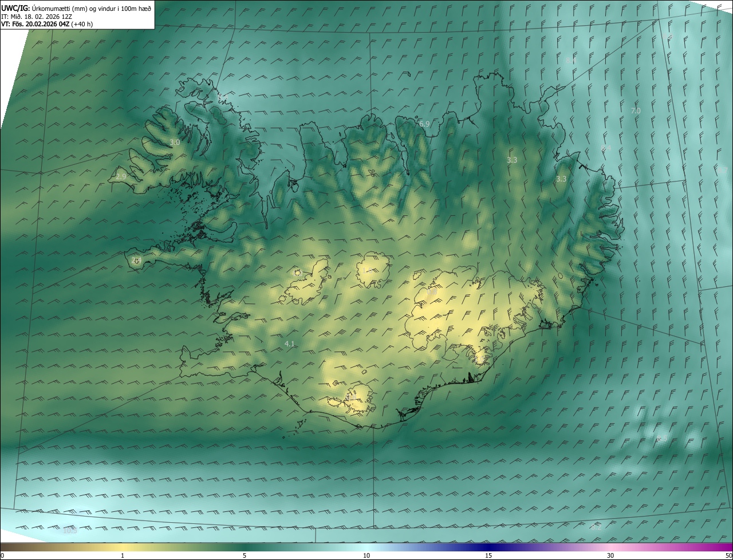Click the '2.9' value on the map
Image resolution: width=733 pixels, height=560 pixels.
click(120, 177)
